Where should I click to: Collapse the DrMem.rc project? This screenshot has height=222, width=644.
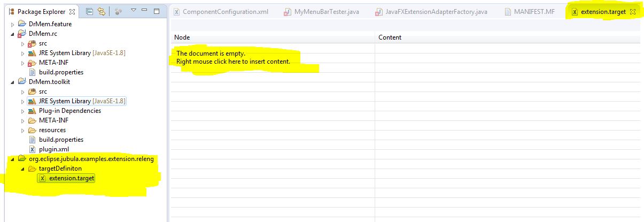coord(13,34)
